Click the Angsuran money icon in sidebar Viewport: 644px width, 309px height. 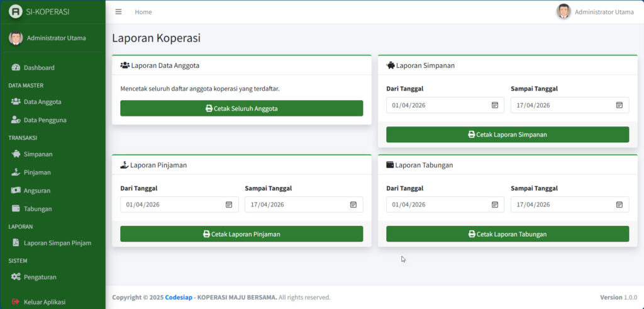pyautogui.click(x=16, y=190)
